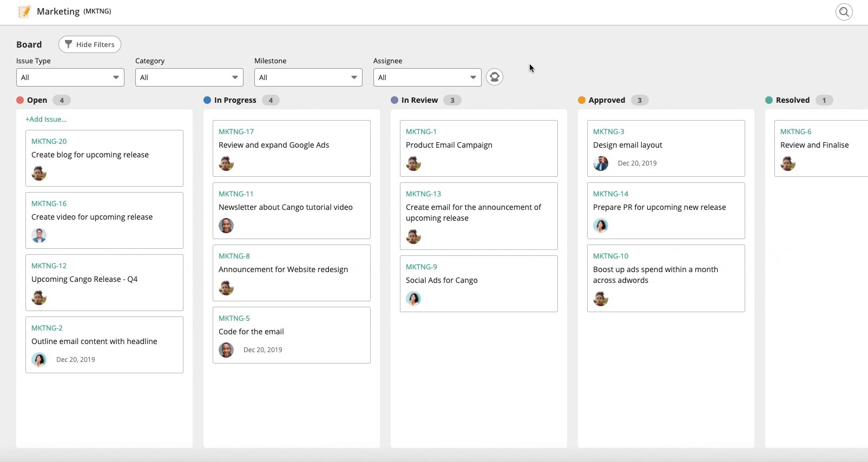Click the search magnifier icon

coord(844,12)
